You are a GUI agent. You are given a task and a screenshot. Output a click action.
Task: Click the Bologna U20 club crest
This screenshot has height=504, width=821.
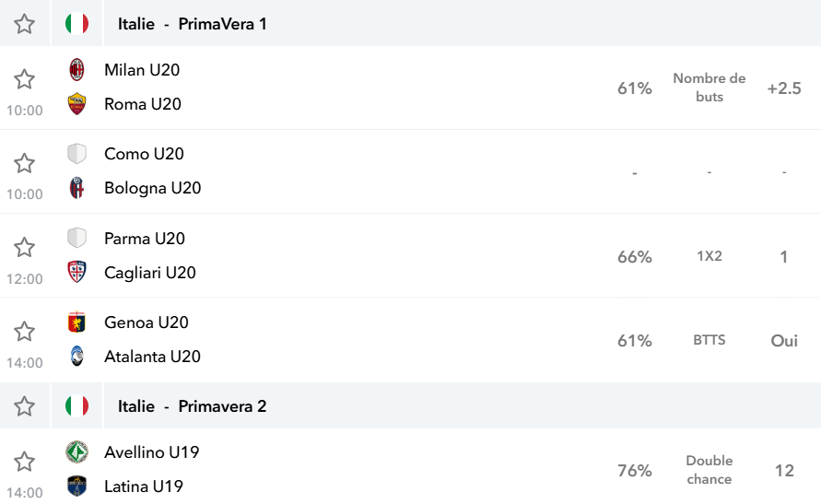(77, 188)
